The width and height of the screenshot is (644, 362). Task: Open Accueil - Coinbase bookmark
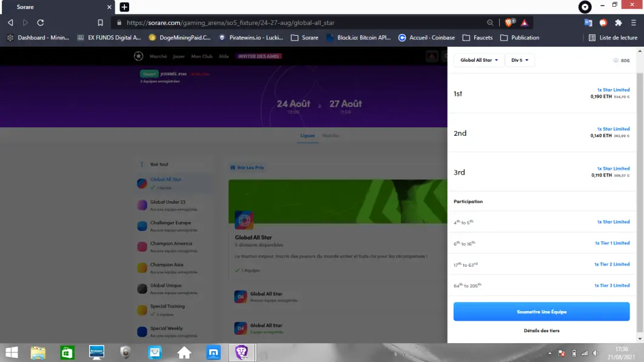(x=426, y=38)
